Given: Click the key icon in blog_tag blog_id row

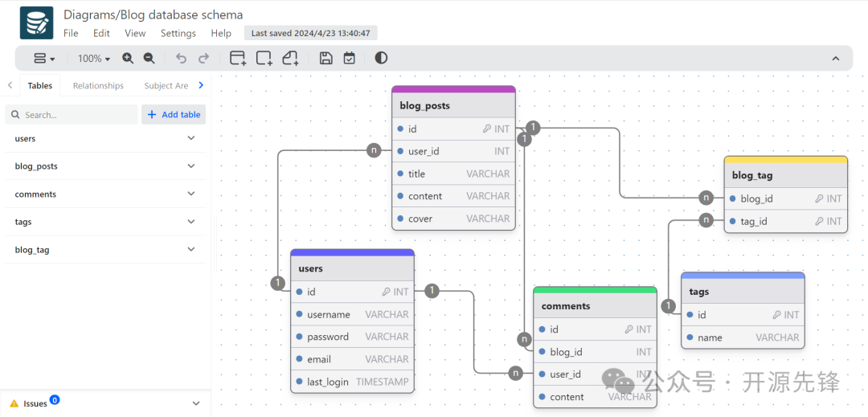Looking at the screenshot, I should coord(819,198).
